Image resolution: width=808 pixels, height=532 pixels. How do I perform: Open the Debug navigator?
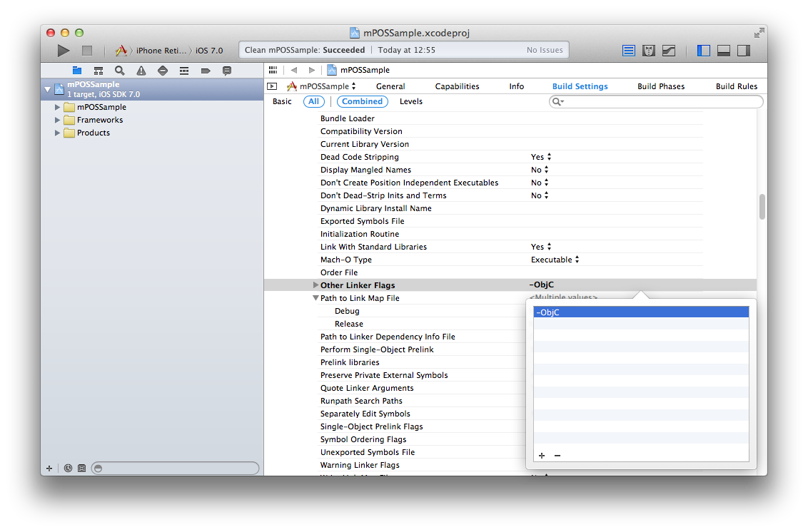184,71
